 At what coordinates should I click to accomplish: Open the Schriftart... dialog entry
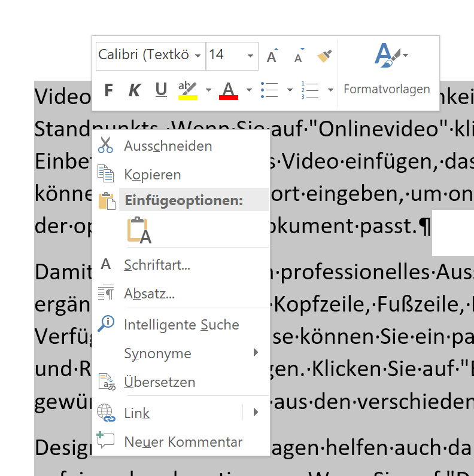coord(181,265)
